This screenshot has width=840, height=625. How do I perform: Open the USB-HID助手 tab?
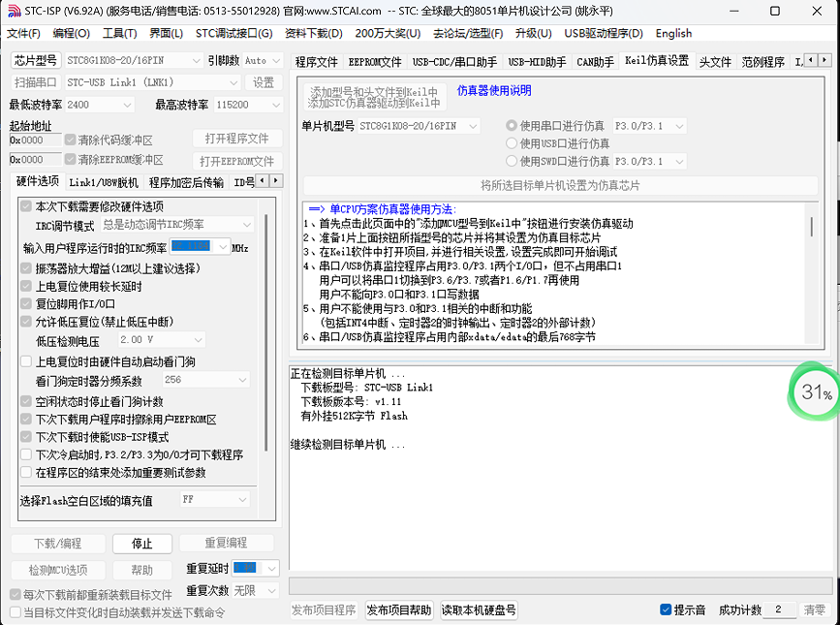(x=537, y=62)
